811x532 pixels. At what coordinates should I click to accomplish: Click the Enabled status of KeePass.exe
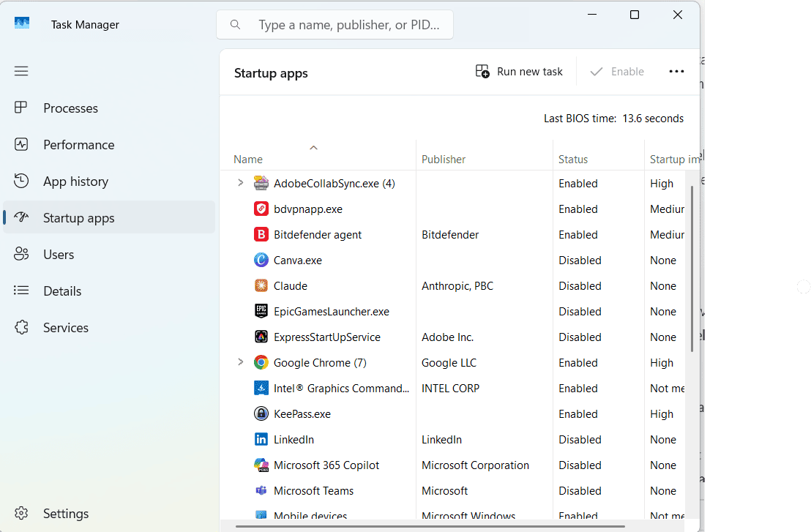tap(578, 414)
